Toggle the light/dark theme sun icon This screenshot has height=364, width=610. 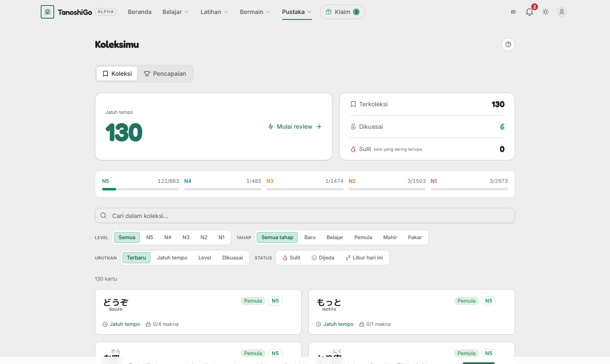(546, 12)
